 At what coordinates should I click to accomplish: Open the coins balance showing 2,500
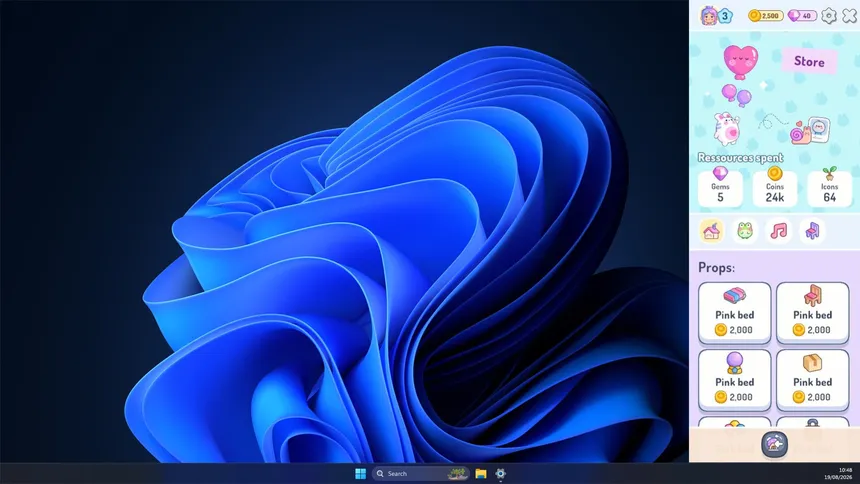[766, 15]
